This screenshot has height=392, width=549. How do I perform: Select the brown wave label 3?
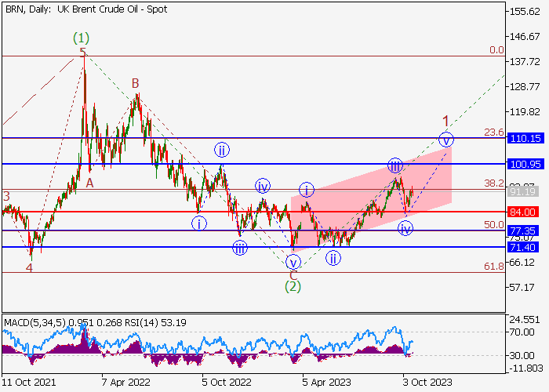coord(6,196)
